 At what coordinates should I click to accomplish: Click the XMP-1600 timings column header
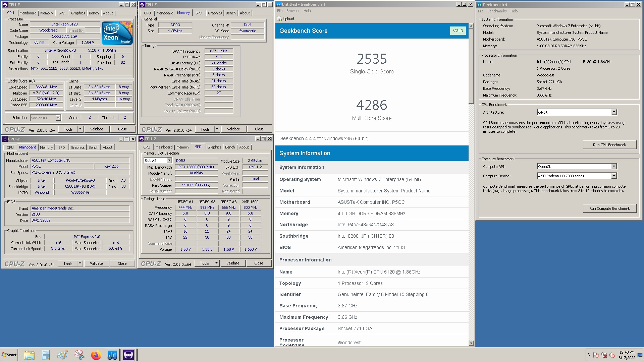[250, 202]
